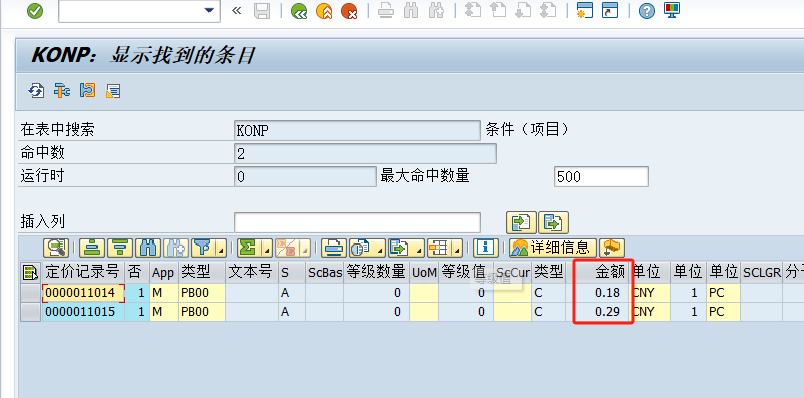This screenshot has width=804, height=398.
Task: Select row selector for record 0000011015
Action: [31, 312]
